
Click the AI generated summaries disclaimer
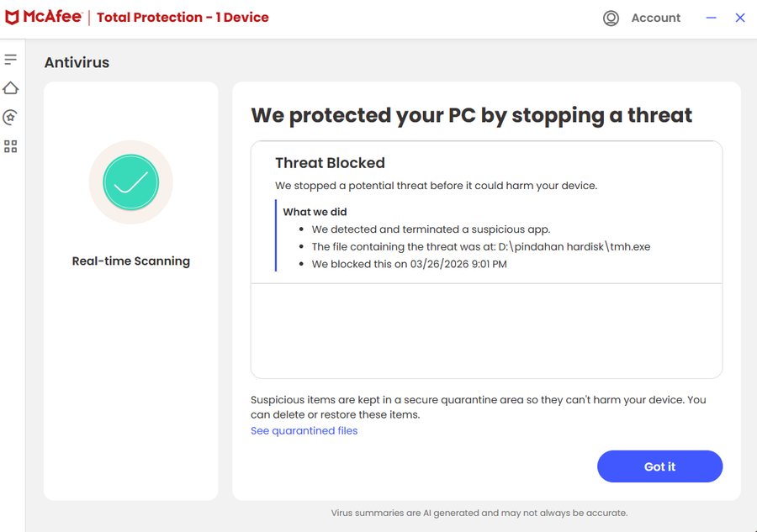click(x=479, y=513)
